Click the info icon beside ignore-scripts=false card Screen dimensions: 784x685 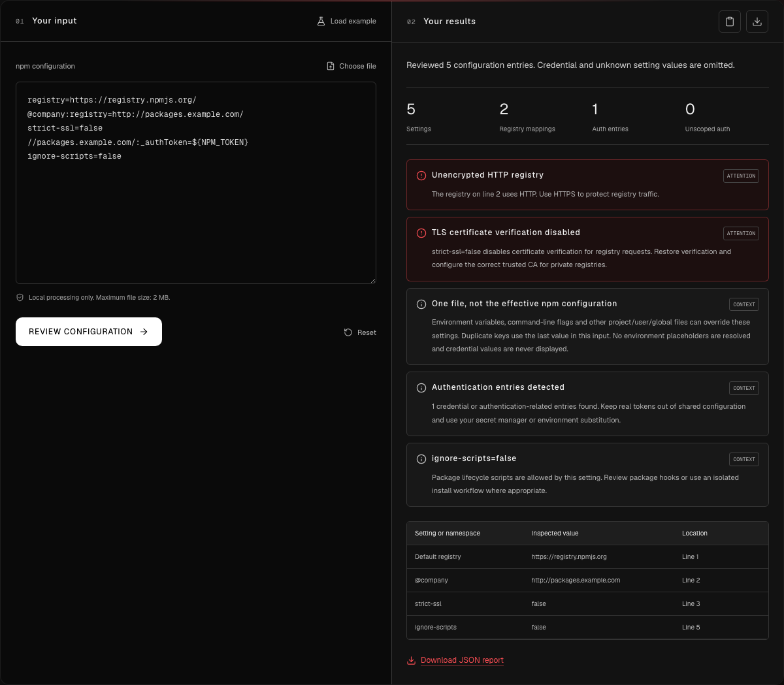pyautogui.click(x=421, y=459)
